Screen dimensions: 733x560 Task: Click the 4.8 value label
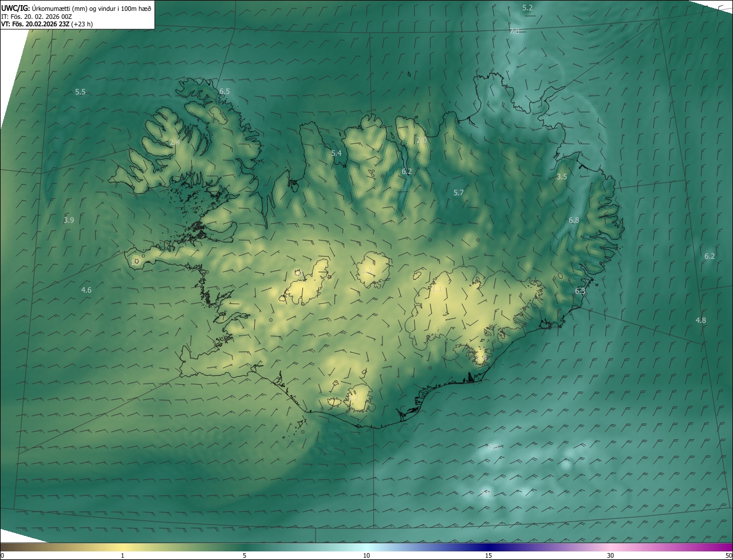pyautogui.click(x=700, y=321)
